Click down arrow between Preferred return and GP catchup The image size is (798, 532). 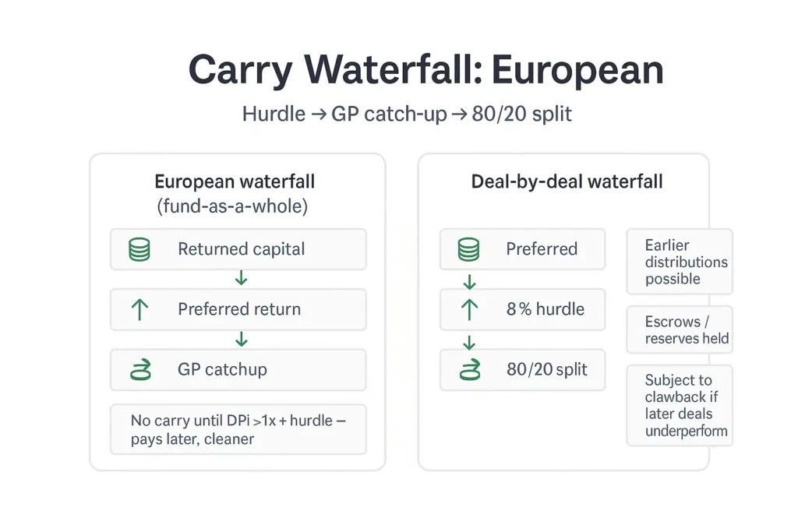242,340
